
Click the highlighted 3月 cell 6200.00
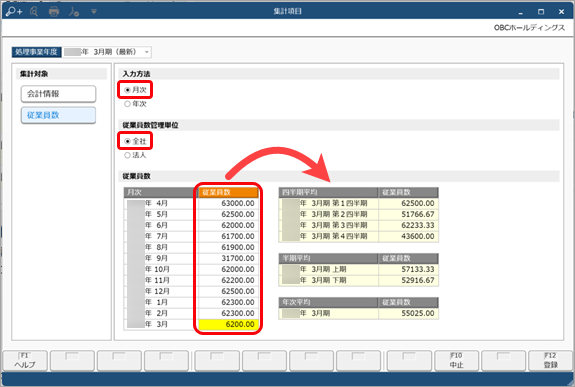point(228,325)
